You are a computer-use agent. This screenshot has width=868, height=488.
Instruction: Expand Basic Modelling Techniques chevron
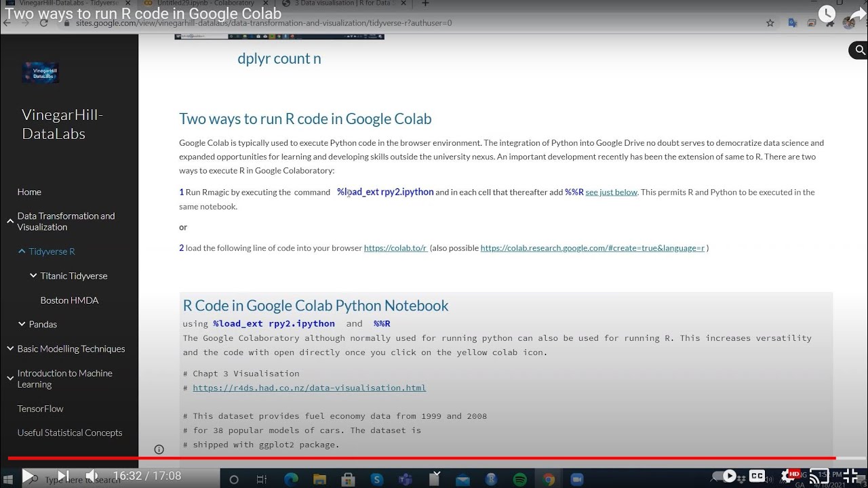[x=10, y=348]
